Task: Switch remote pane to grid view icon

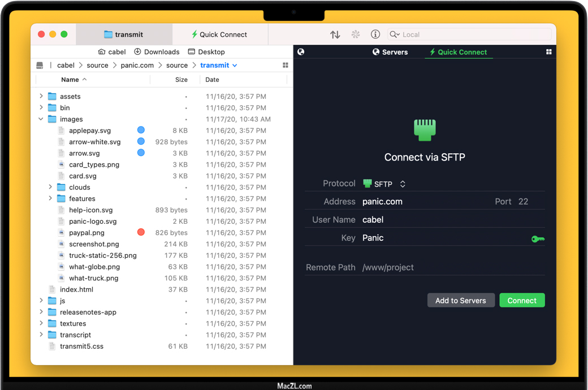Action: coord(548,52)
